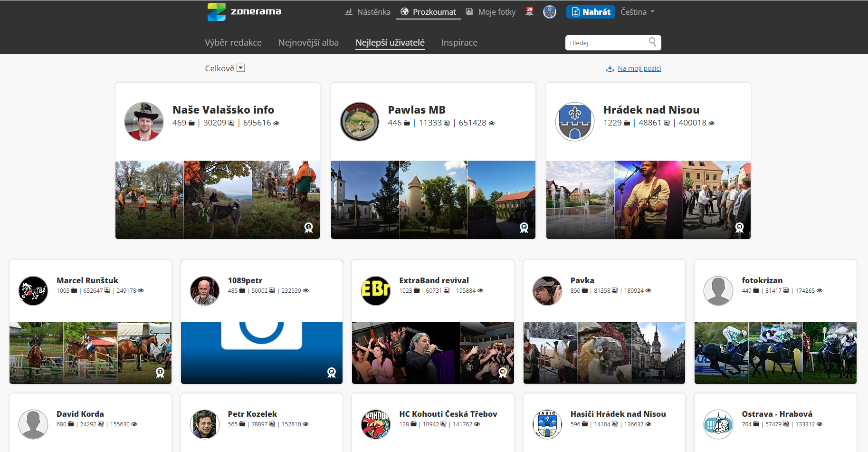Click download icon beside Na mojí pozici
The width and height of the screenshot is (868, 452).
pos(610,68)
